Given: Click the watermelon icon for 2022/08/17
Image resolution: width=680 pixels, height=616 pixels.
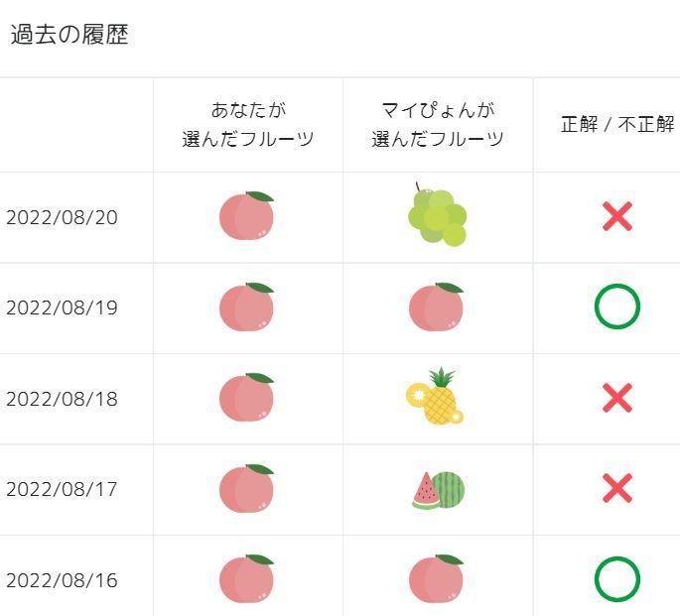Looking at the screenshot, I should [x=438, y=489].
